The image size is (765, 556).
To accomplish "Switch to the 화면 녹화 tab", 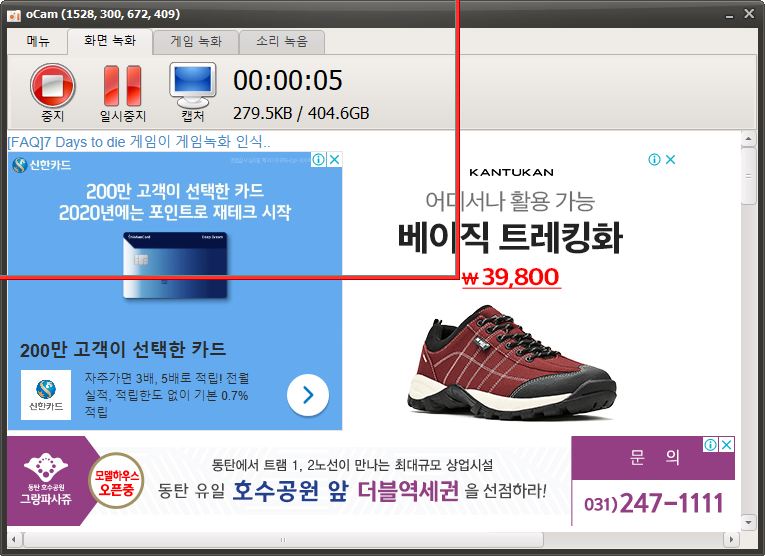I will 110,40.
